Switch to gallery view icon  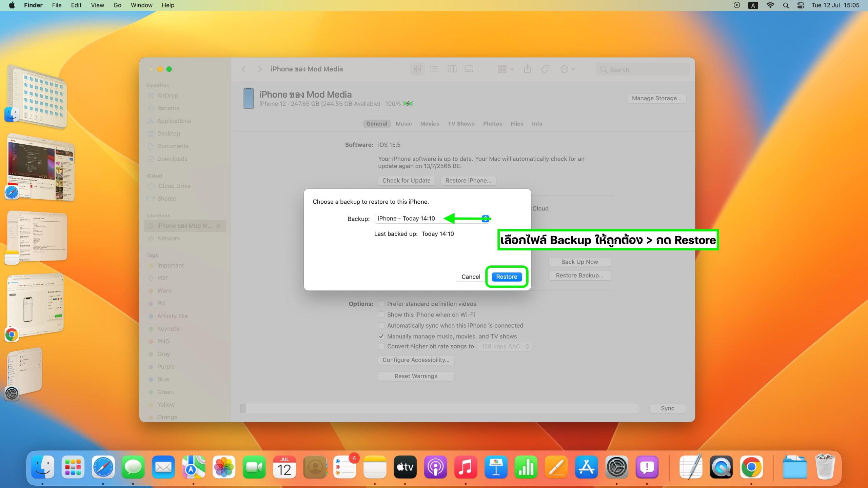(x=469, y=69)
